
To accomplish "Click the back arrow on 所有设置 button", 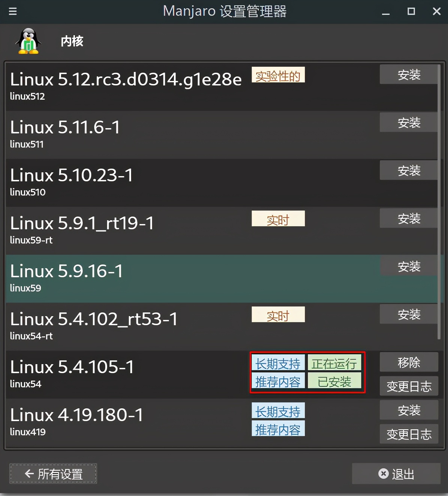I will (29, 474).
